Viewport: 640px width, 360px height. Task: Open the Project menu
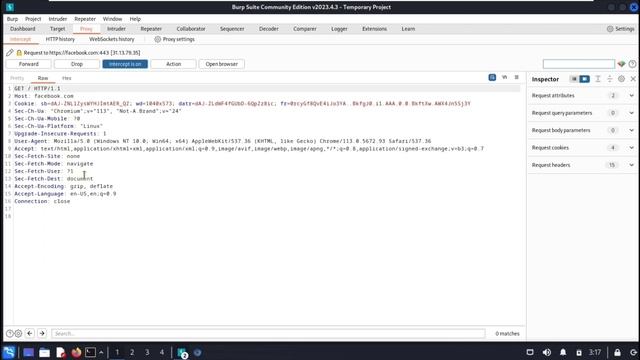coord(33,19)
